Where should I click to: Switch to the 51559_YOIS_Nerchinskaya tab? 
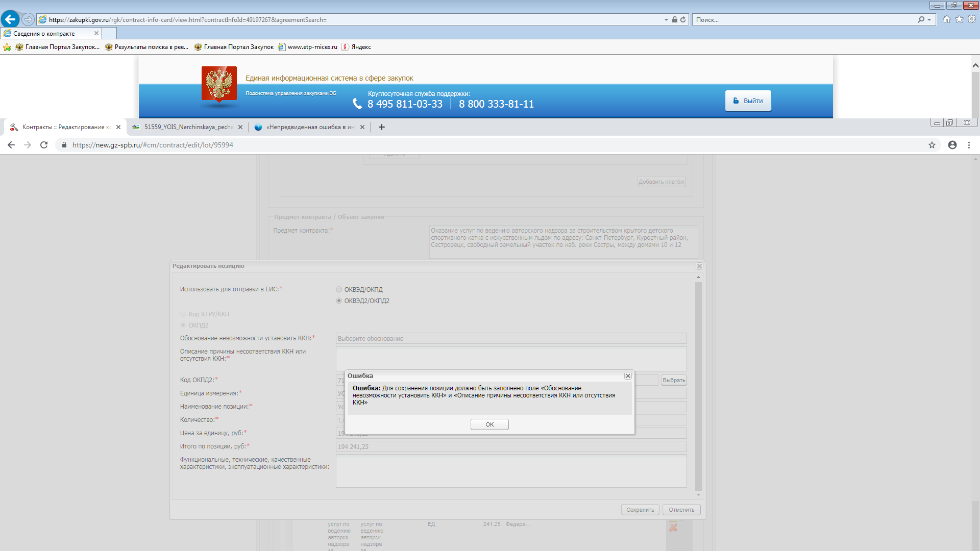pos(188,127)
